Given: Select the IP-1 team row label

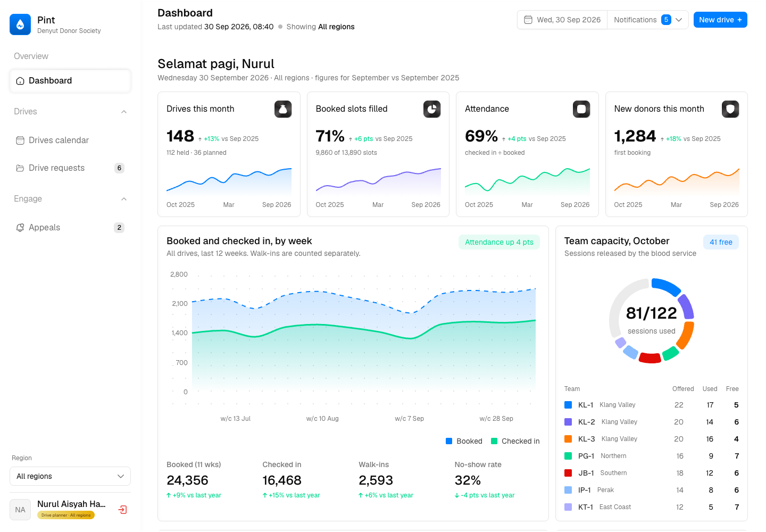Looking at the screenshot, I should pos(585,490).
